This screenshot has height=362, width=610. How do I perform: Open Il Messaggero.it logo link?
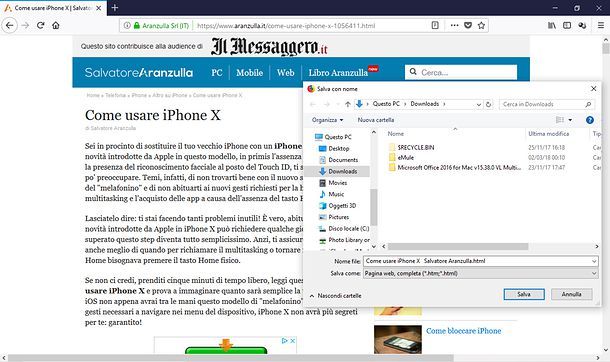(x=269, y=46)
